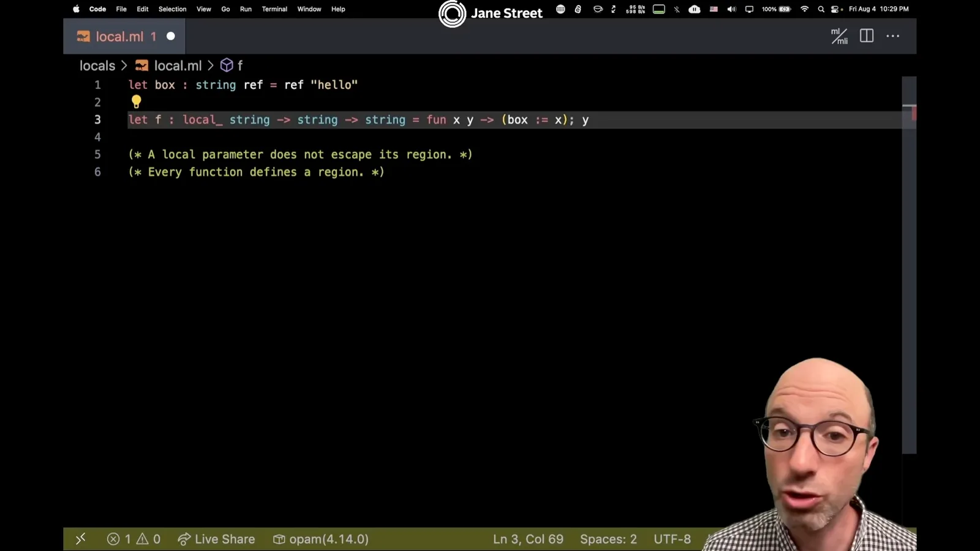This screenshot has width=980, height=551.
Task: Open the Window menu
Action: (309, 9)
